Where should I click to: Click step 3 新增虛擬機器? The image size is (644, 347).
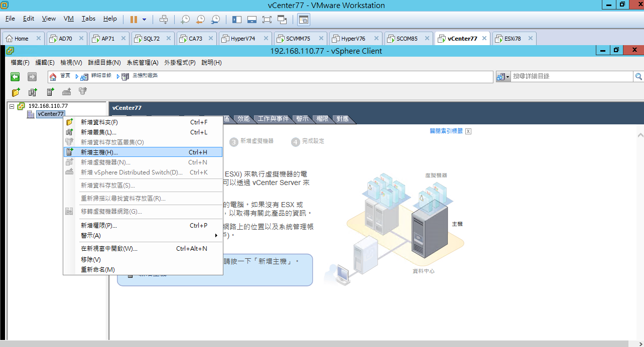[x=251, y=141]
